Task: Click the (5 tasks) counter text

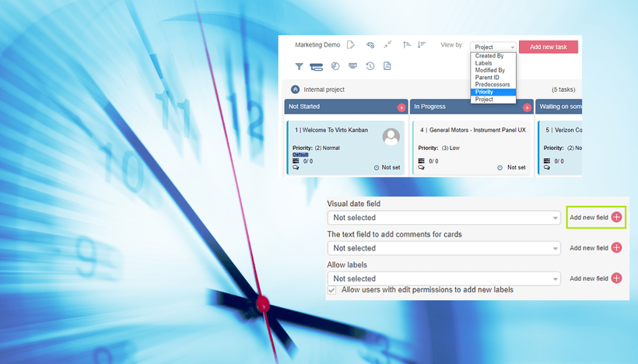Action: (563, 89)
